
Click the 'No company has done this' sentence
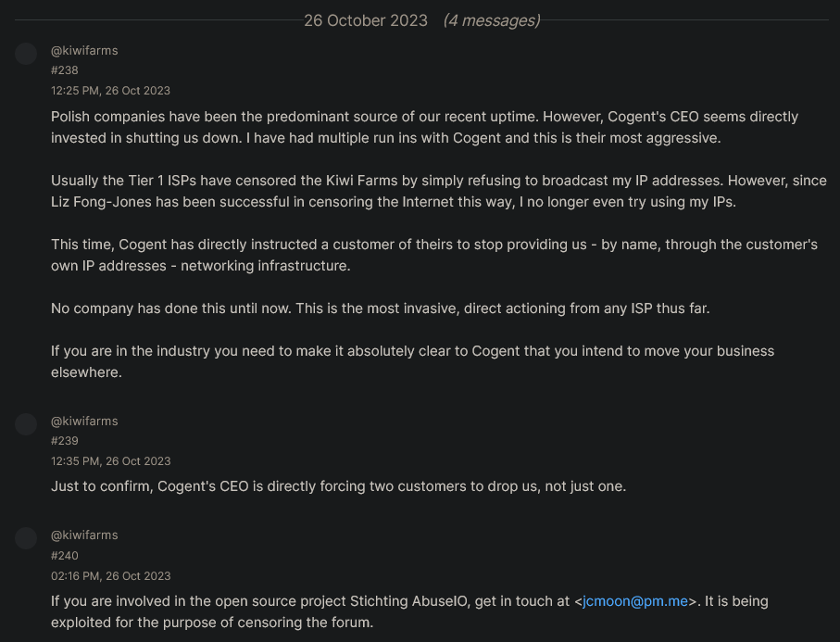(381, 308)
